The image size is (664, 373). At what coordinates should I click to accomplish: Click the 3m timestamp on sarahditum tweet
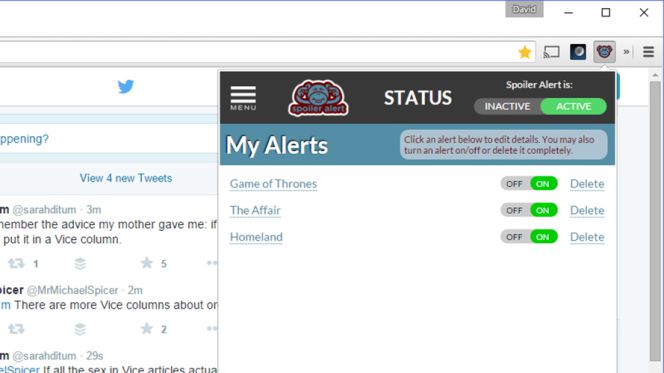pyautogui.click(x=94, y=210)
